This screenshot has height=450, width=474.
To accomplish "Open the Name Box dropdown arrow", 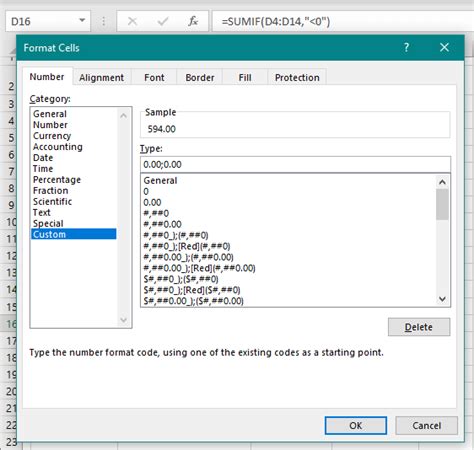I will tap(82, 21).
